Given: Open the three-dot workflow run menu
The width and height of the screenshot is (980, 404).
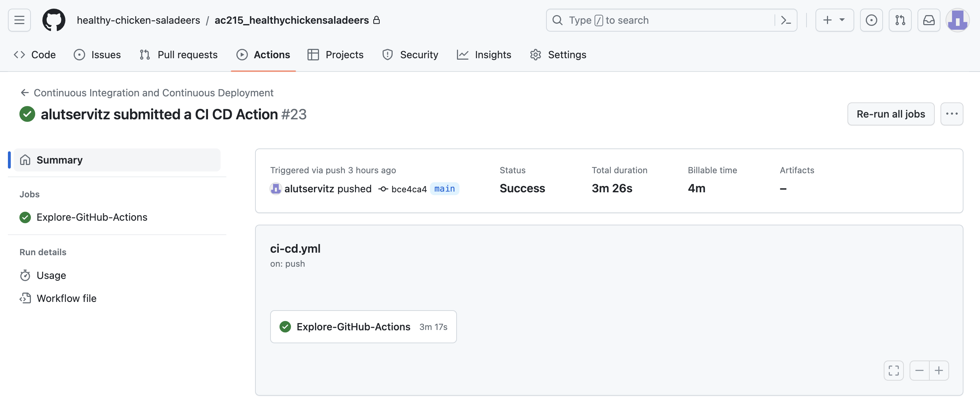Looking at the screenshot, I should tap(952, 114).
